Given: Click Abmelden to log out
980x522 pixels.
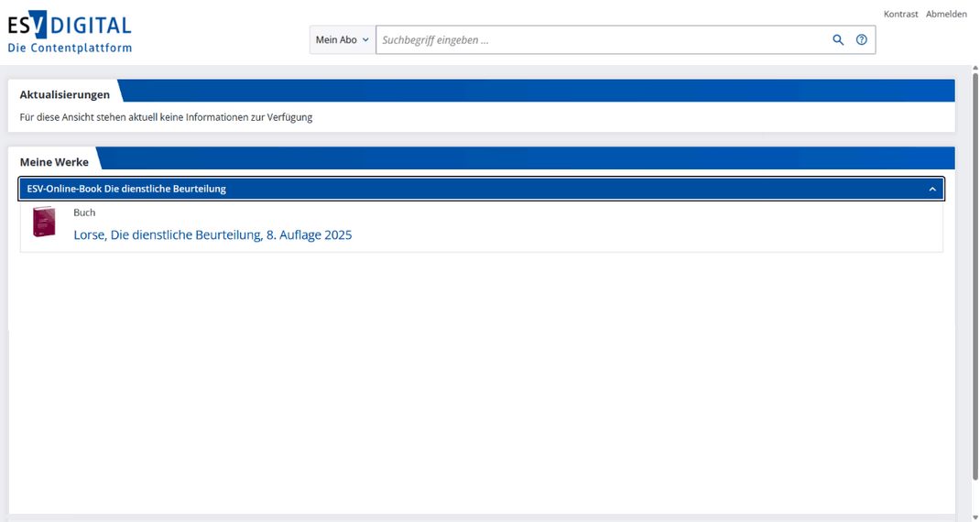Looking at the screenshot, I should (946, 14).
